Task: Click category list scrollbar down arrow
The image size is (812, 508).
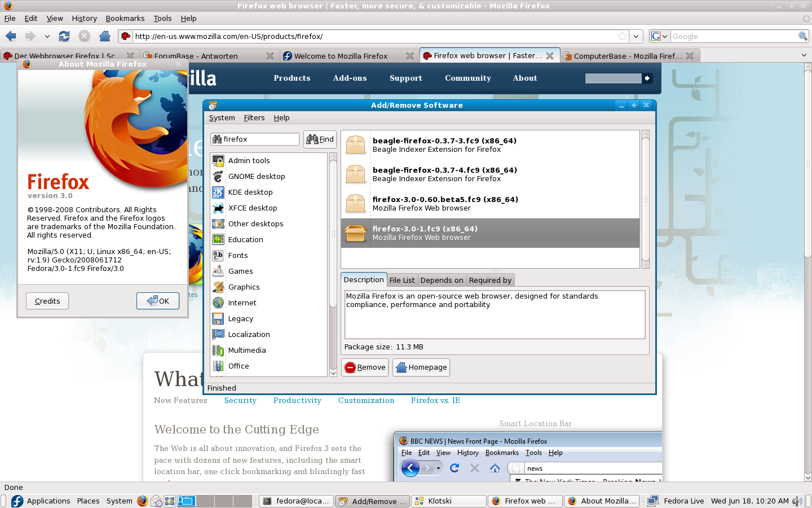Action: tap(333, 373)
